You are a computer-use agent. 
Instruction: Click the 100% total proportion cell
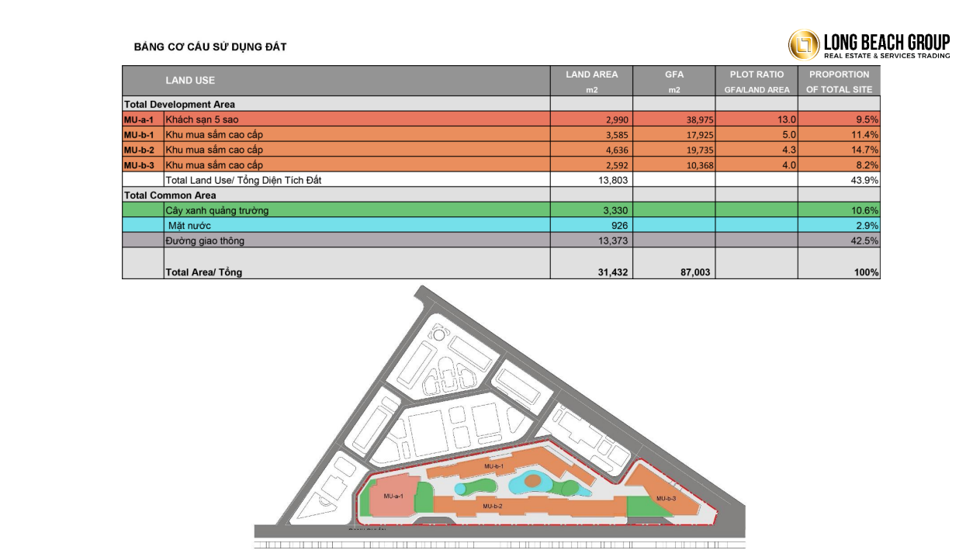[867, 272]
